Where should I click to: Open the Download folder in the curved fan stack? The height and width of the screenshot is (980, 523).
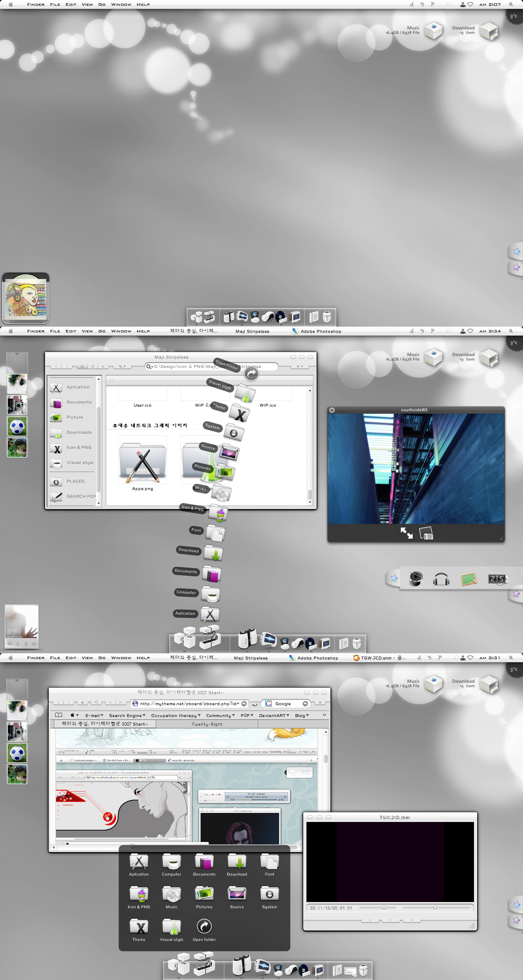(x=214, y=553)
